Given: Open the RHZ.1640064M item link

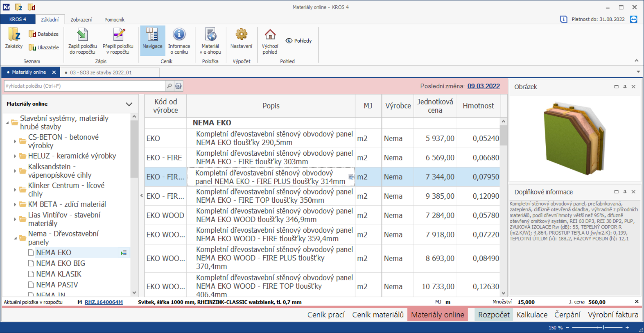Looking at the screenshot, I should [104, 302].
